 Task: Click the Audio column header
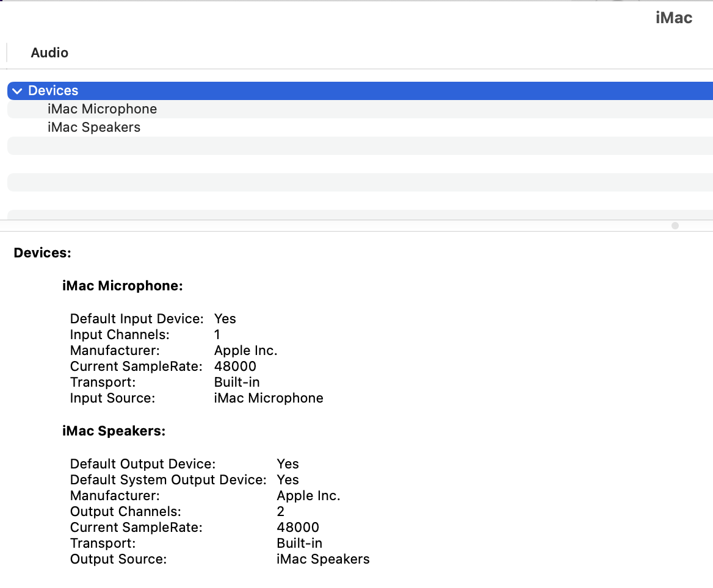pyautogui.click(x=49, y=52)
